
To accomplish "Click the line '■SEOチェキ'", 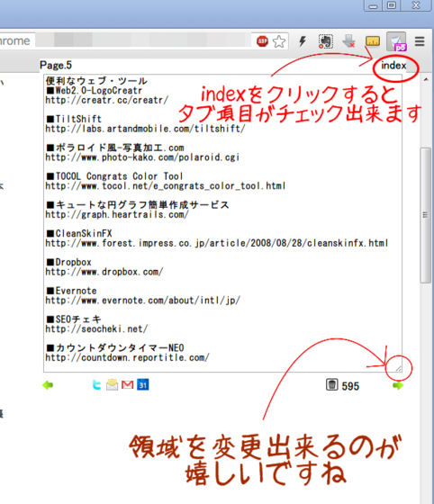I will (74, 319).
